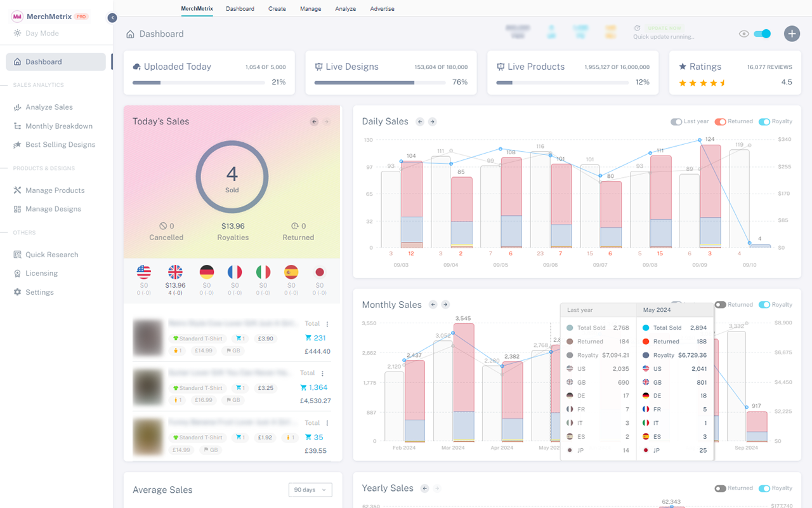View Best Selling Designs
This screenshot has height=508, width=812.
pyautogui.click(x=60, y=144)
